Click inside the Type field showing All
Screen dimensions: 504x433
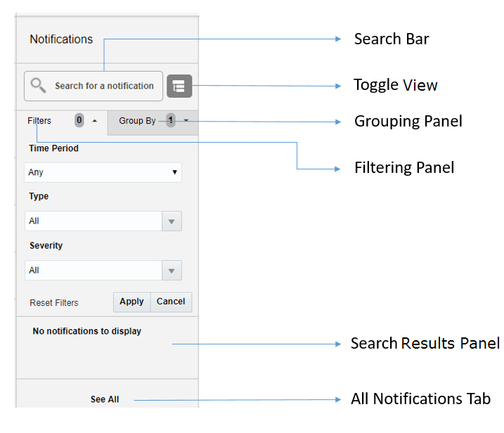pyautogui.click(x=93, y=221)
